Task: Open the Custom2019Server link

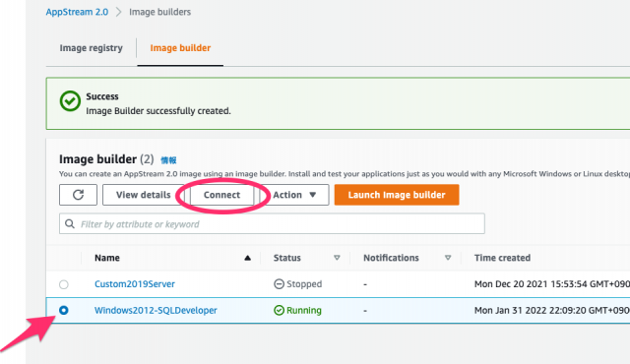Action: coord(135,284)
